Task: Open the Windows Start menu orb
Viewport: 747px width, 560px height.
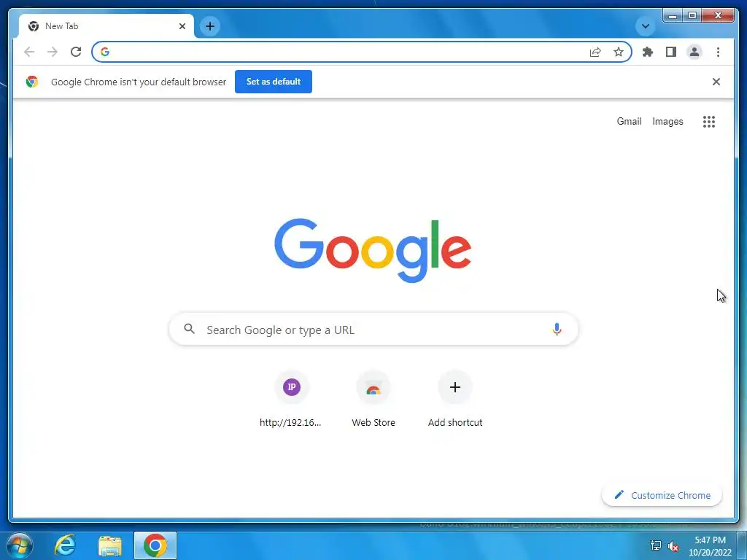Action: tap(20, 545)
